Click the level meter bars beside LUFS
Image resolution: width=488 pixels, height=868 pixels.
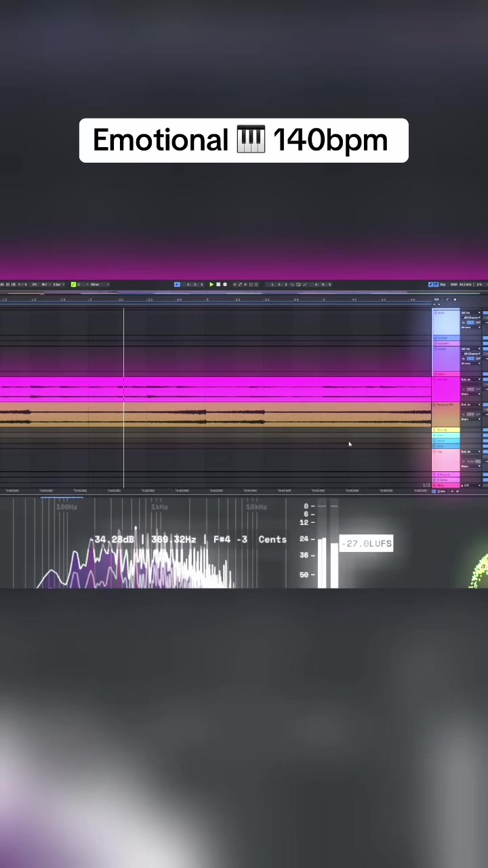pyautogui.click(x=328, y=563)
